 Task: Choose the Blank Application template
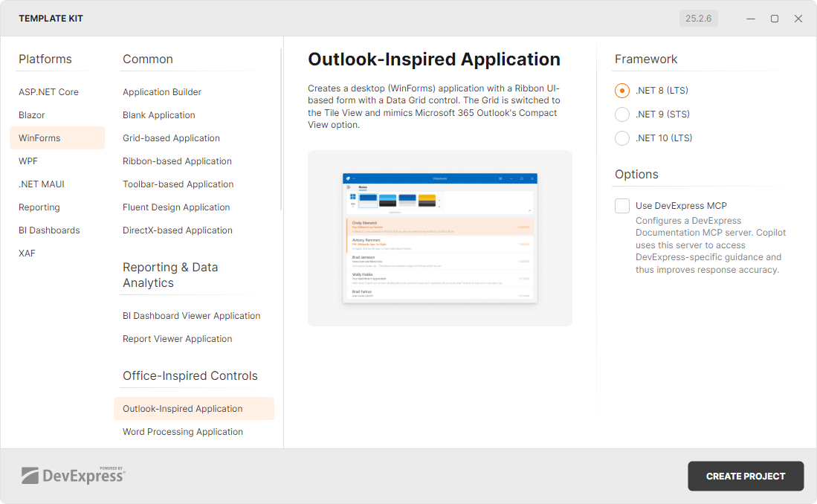(x=159, y=114)
